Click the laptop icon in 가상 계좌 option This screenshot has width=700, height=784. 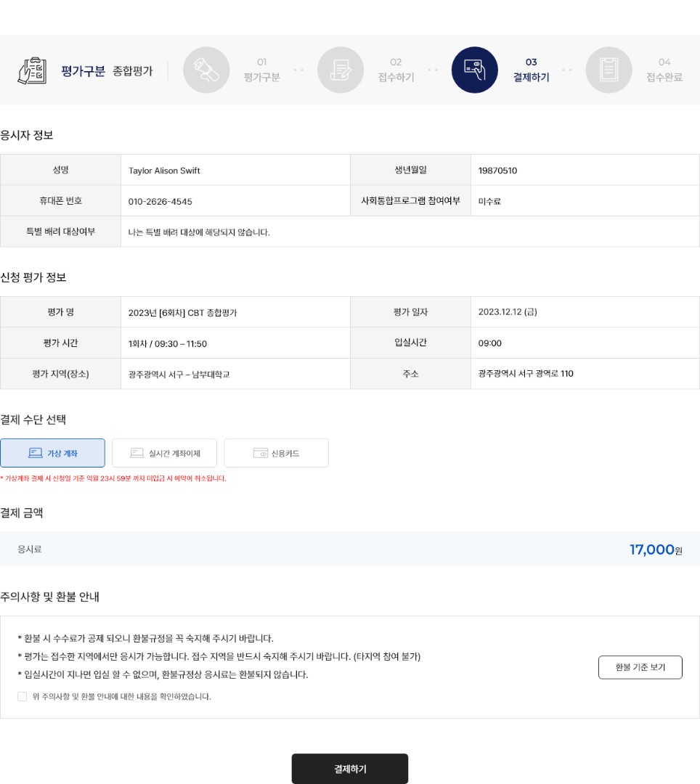(36, 453)
